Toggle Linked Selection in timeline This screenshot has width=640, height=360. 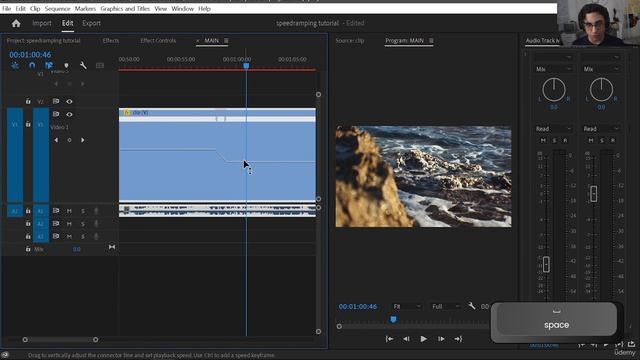pyautogui.click(x=49, y=65)
